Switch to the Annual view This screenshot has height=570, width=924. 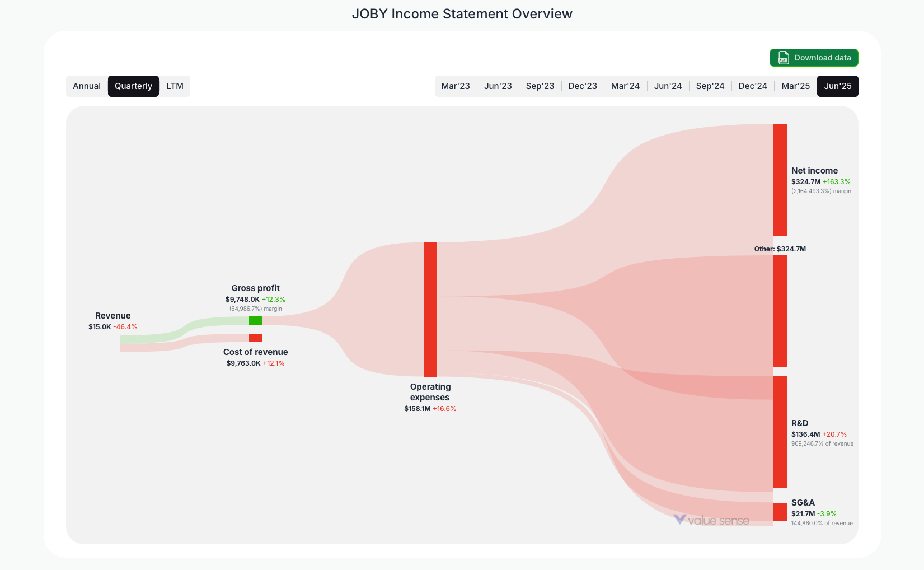click(87, 86)
